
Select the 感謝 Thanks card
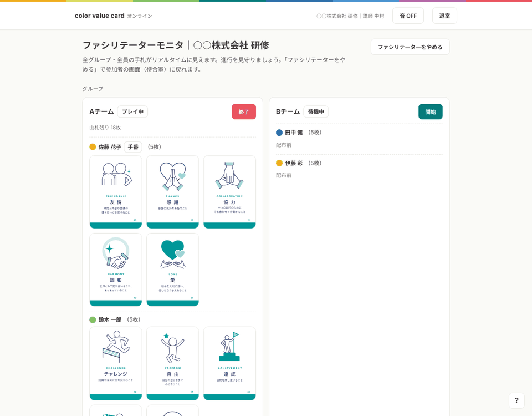(173, 192)
